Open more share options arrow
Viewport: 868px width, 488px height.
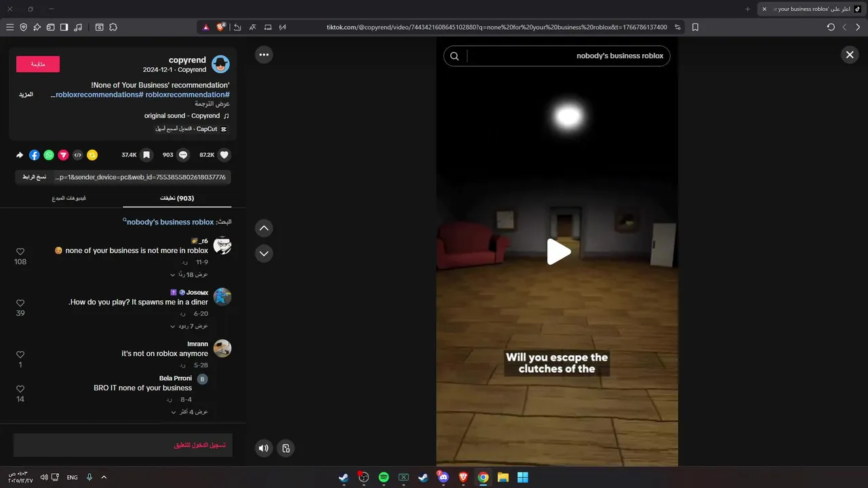[20, 155]
